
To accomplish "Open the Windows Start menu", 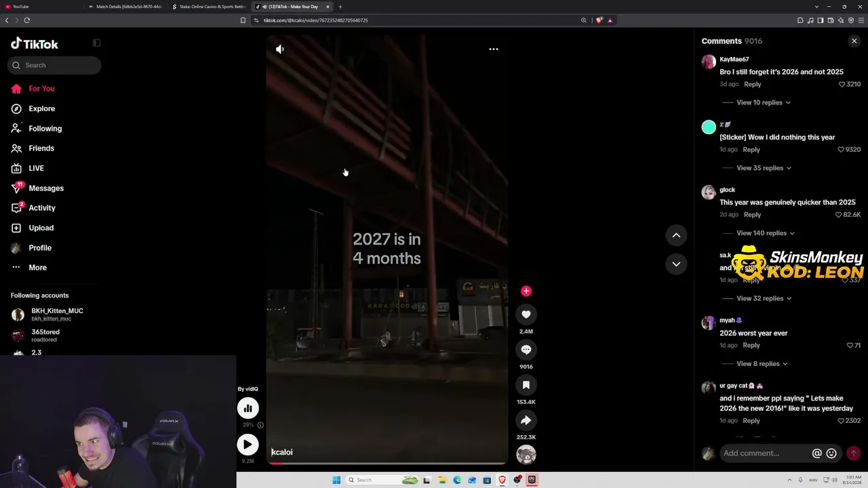I will (336, 480).
